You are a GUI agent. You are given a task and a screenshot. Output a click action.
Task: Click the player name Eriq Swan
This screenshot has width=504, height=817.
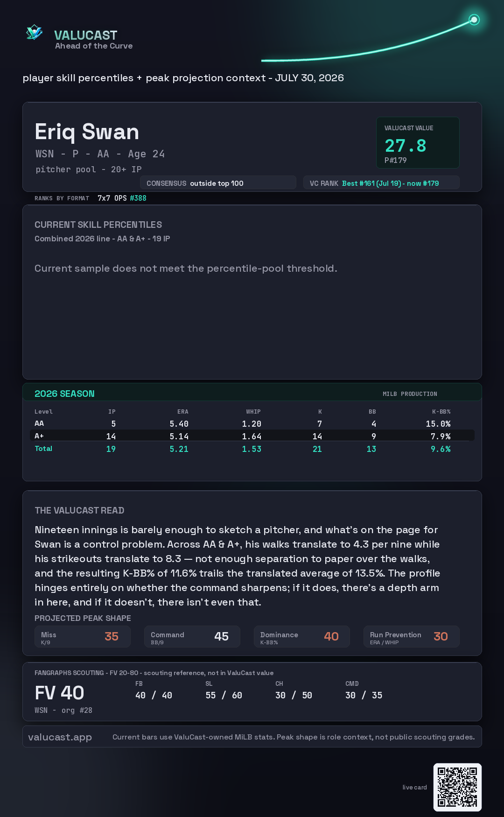pyautogui.click(x=87, y=132)
